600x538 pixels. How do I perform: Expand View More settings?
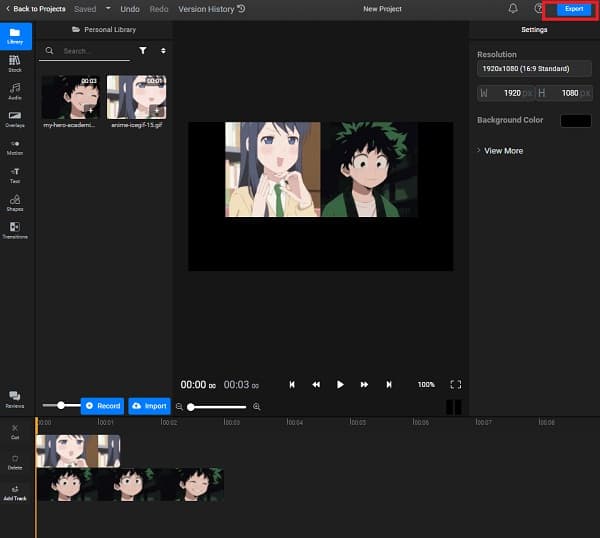[500, 151]
